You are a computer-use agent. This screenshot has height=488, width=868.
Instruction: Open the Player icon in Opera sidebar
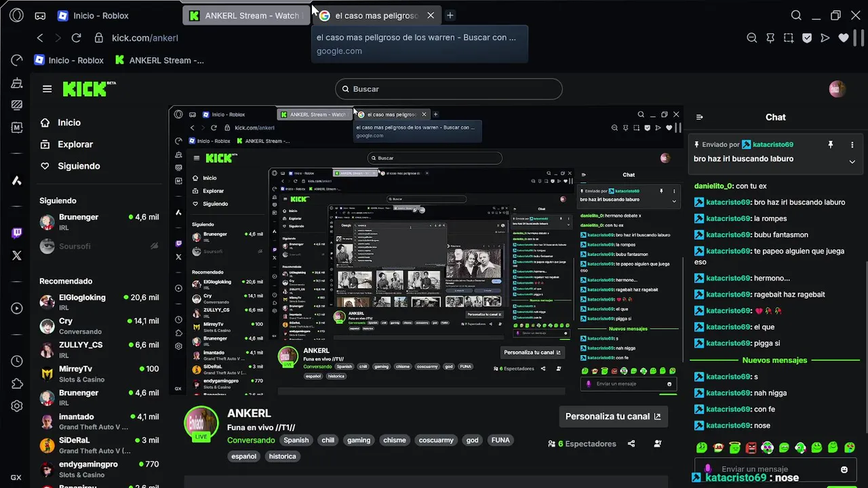(17, 308)
